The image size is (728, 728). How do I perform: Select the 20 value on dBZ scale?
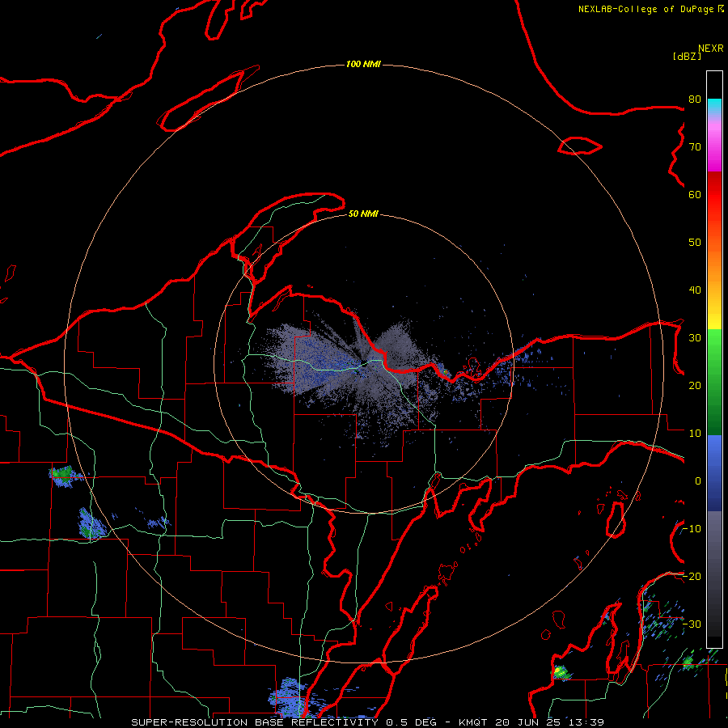[695, 385]
